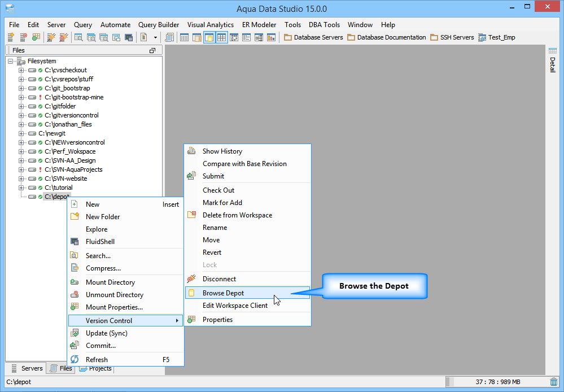Click the Mount Directory icon

[75, 282]
